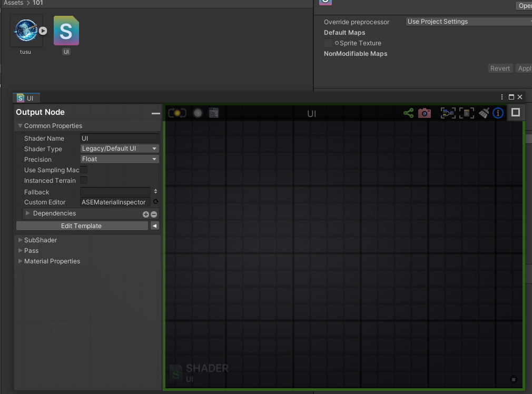
Task: Click the Edit Template button
Action: (82, 225)
